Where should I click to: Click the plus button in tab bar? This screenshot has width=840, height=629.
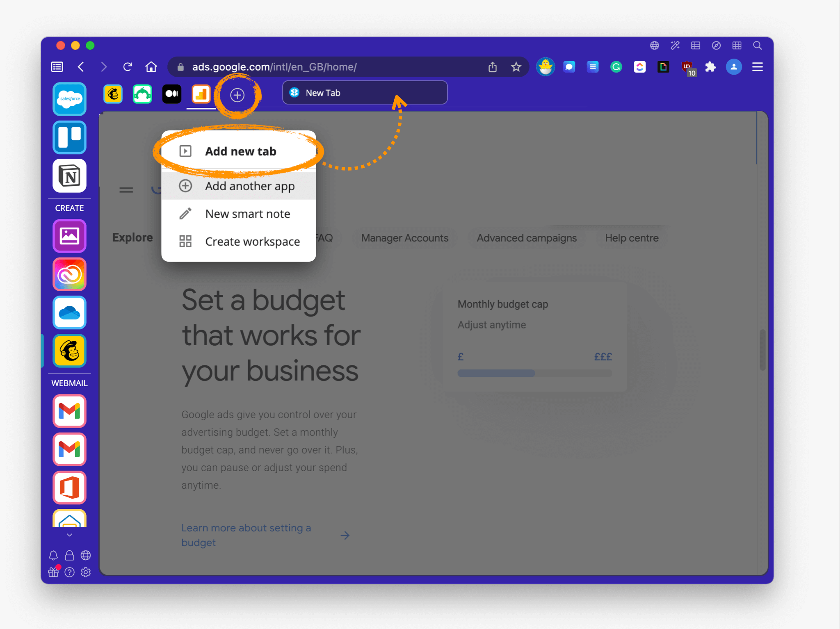(x=237, y=95)
